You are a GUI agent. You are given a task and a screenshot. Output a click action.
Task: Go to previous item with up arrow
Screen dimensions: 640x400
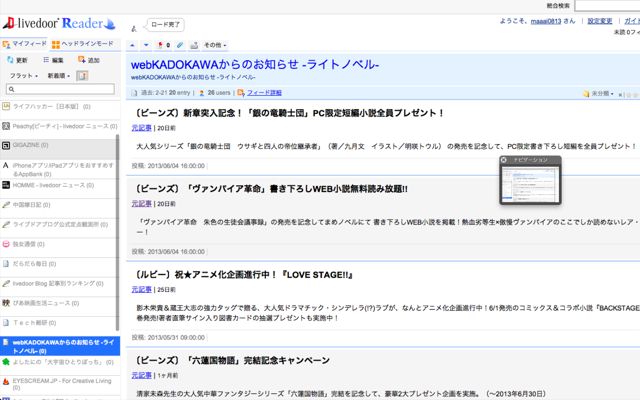[x=132, y=45]
